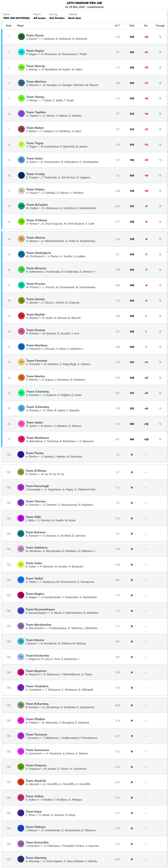
Task: Click Team Zakharov's TZ avatar icon
Action: point(20,549)
